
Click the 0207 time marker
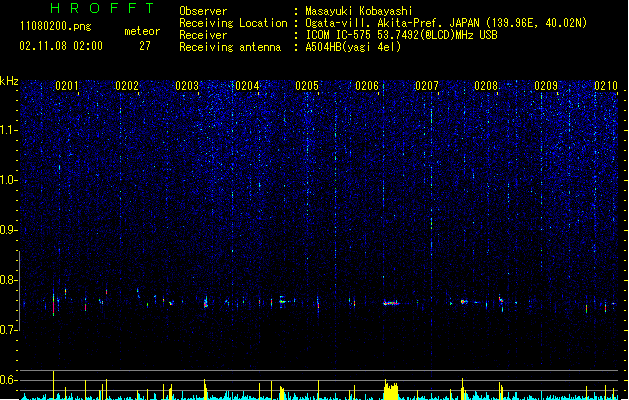(x=427, y=86)
